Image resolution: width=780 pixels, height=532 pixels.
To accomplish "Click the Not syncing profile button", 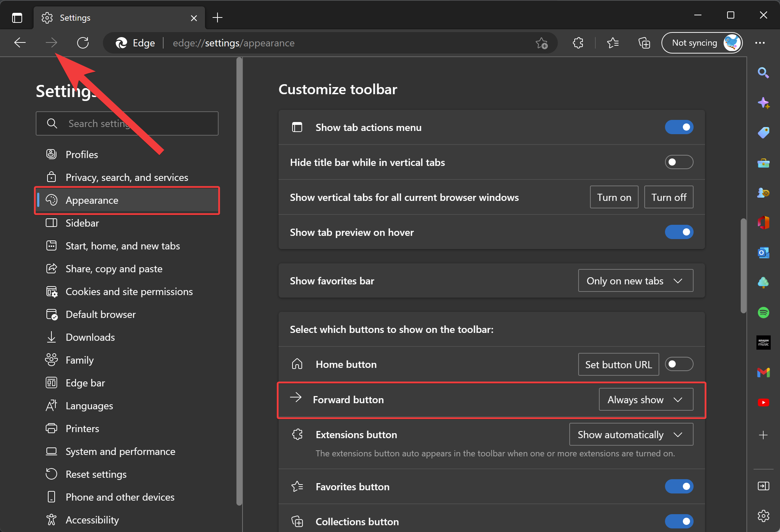I will click(x=702, y=43).
